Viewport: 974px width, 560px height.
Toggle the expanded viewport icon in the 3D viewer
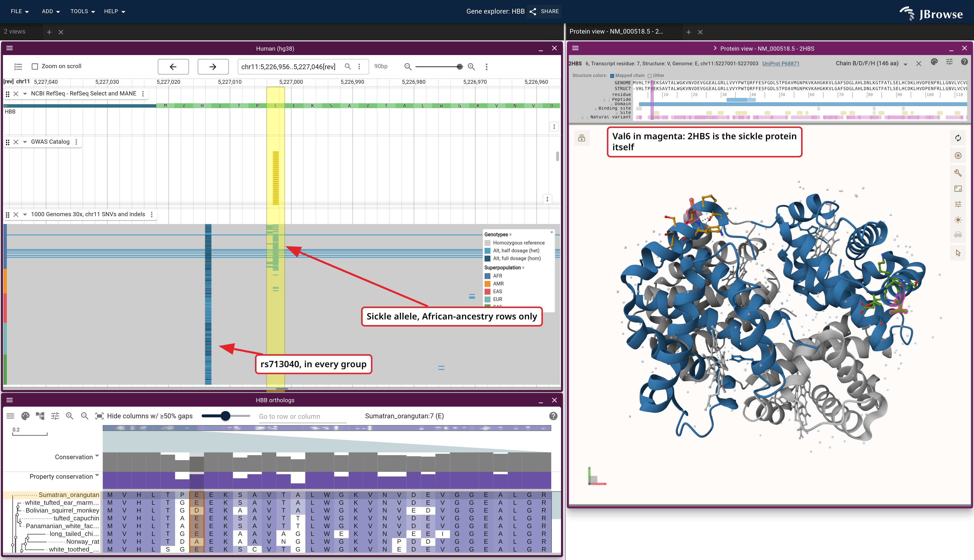958,188
